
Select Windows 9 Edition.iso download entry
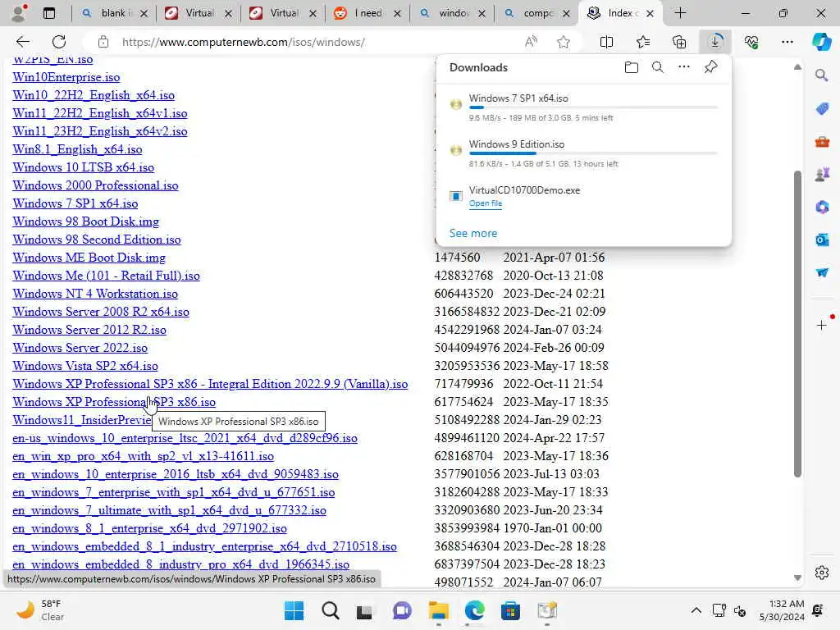click(584, 153)
